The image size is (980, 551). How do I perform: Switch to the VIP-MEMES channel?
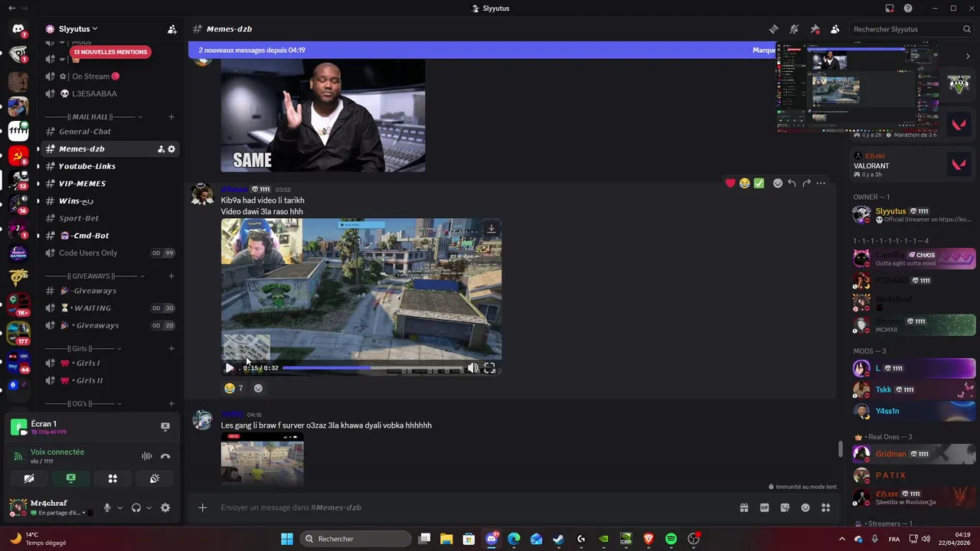click(x=82, y=184)
